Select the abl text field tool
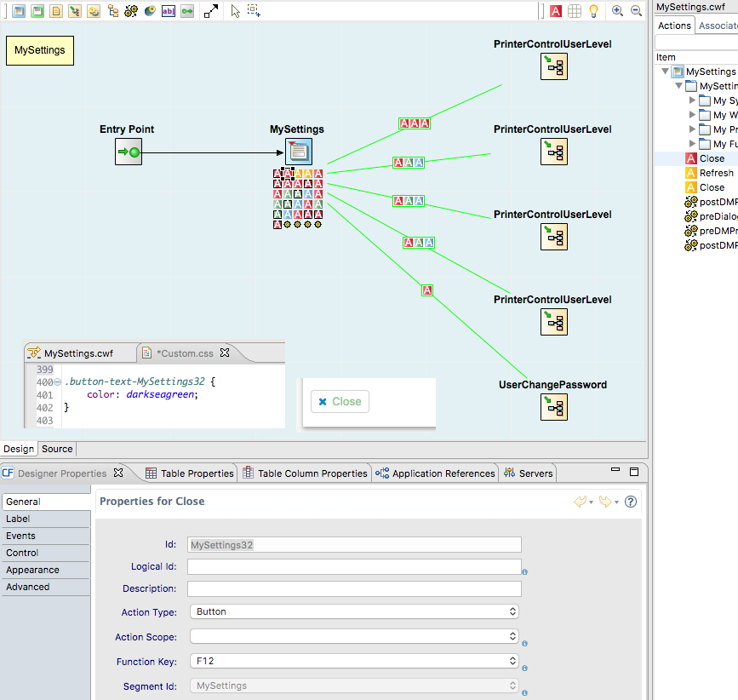This screenshot has height=700, width=738. click(x=169, y=11)
